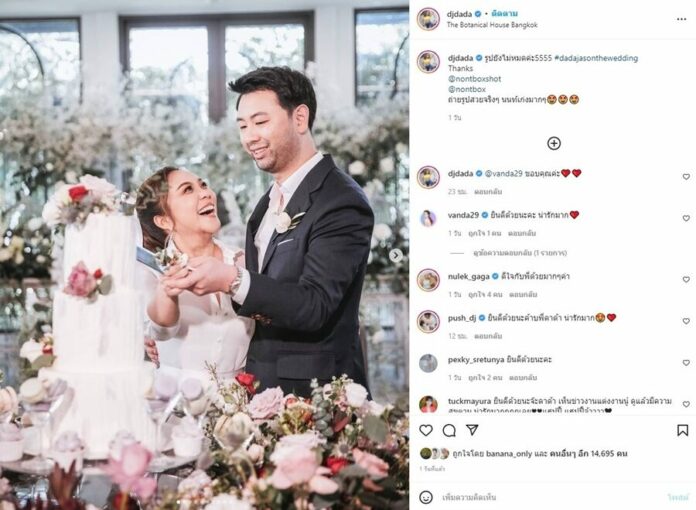
Task: Open djdada profile picture in header
Action: pyautogui.click(x=428, y=19)
